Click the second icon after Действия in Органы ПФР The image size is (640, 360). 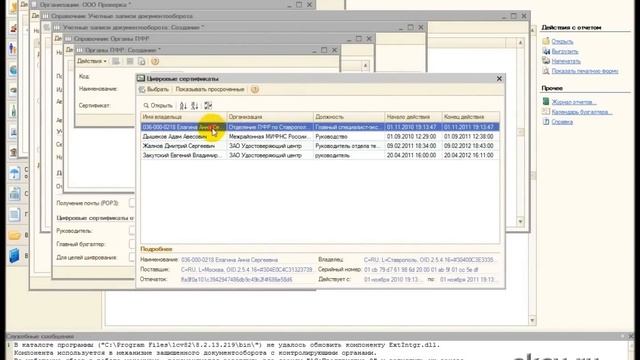130,61
